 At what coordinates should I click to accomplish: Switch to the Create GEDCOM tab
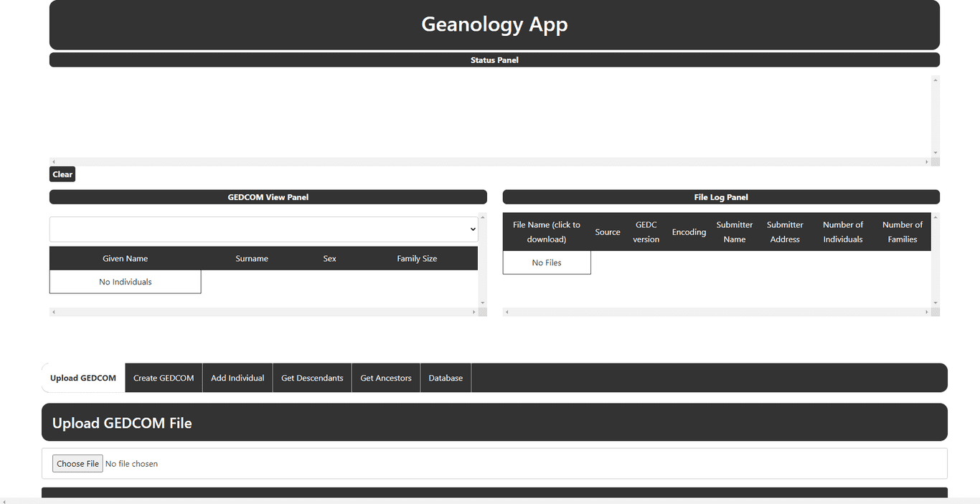(x=164, y=378)
